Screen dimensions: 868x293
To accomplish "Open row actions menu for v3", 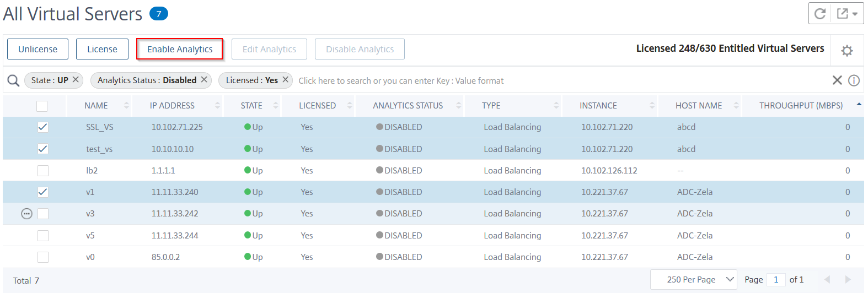I will (26, 214).
